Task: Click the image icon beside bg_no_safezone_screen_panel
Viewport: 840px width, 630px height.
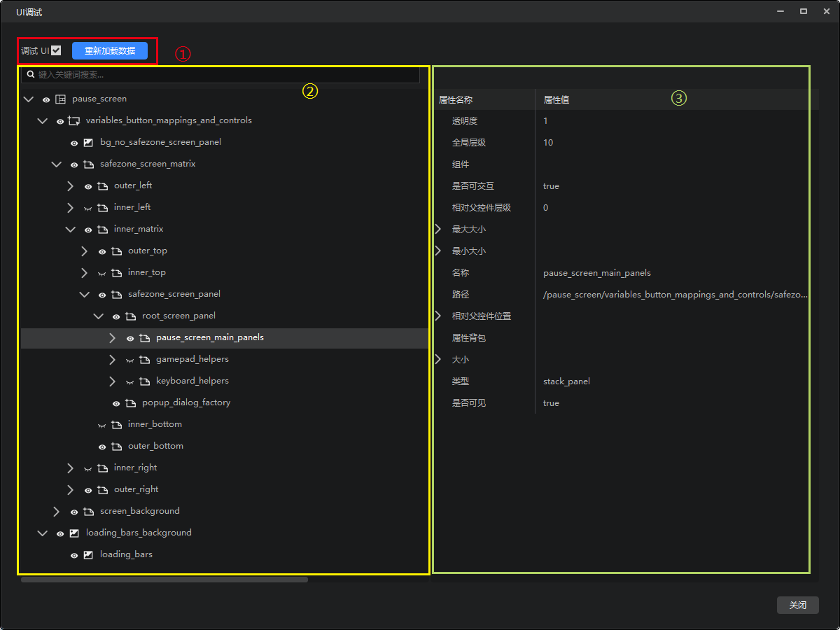Action: tap(88, 143)
